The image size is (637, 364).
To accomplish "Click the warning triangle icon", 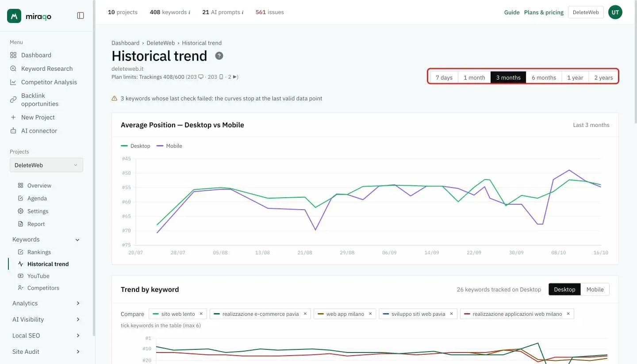I will (115, 98).
